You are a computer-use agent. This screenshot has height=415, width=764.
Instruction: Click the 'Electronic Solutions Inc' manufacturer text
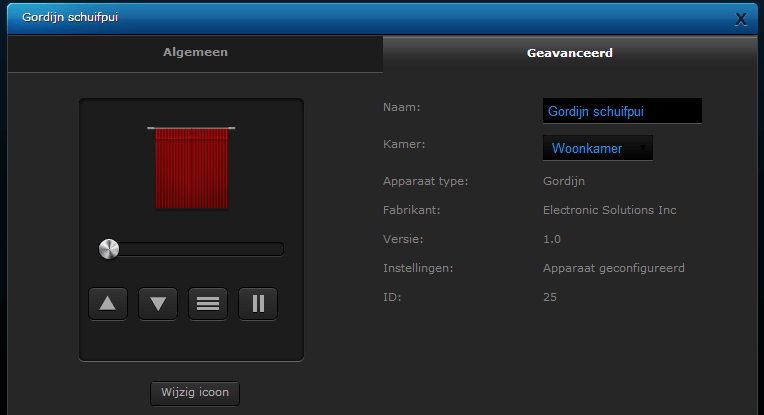(x=610, y=210)
